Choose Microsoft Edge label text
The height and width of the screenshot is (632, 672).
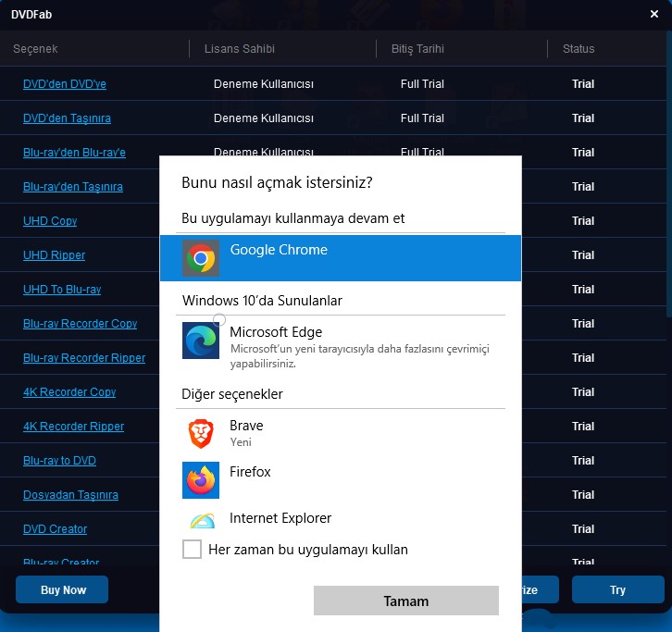point(276,332)
